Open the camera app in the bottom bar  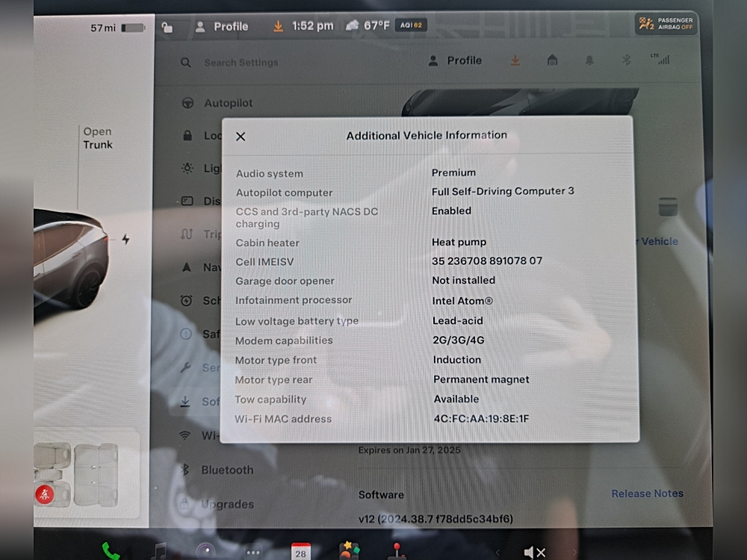click(206, 552)
